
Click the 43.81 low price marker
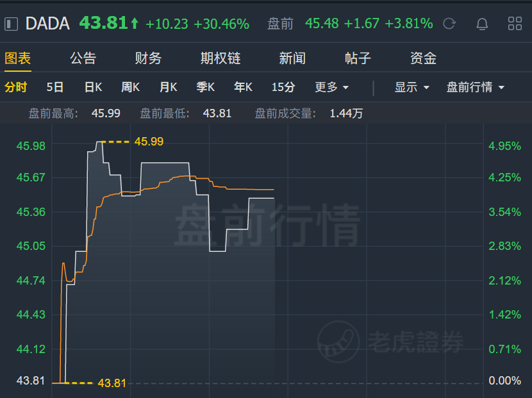pyautogui.click(x=112, y=383)
